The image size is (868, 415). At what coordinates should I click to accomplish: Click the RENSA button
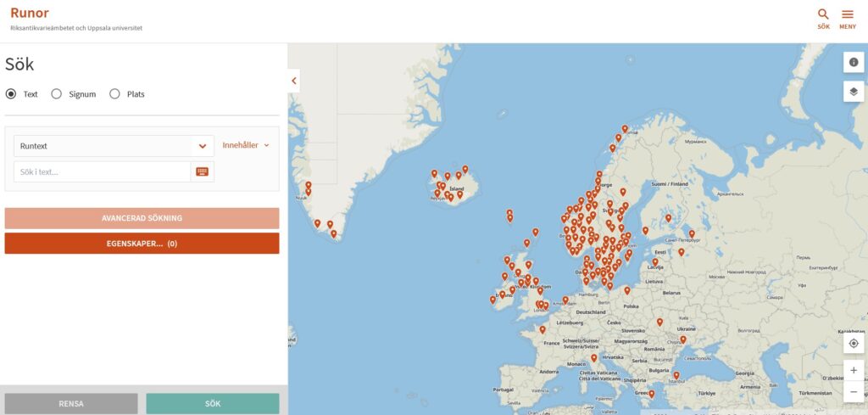(71, 403)
